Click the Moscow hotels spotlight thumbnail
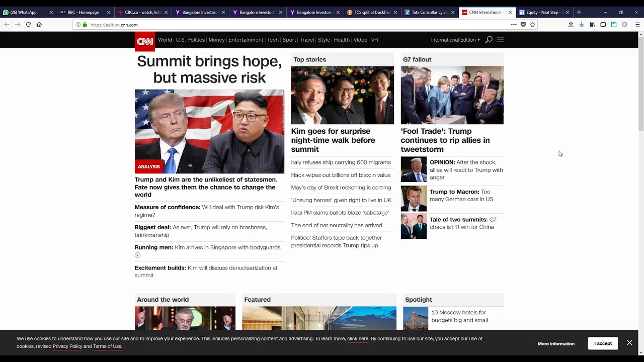644x362 pixels. pyautogui.click(x=416, y=318)
